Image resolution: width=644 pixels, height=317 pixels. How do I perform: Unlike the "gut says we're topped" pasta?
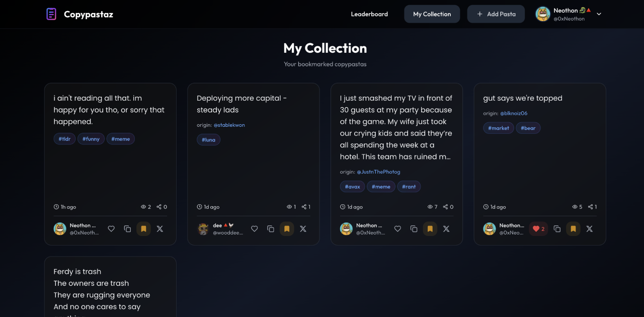tap(538, 229)
